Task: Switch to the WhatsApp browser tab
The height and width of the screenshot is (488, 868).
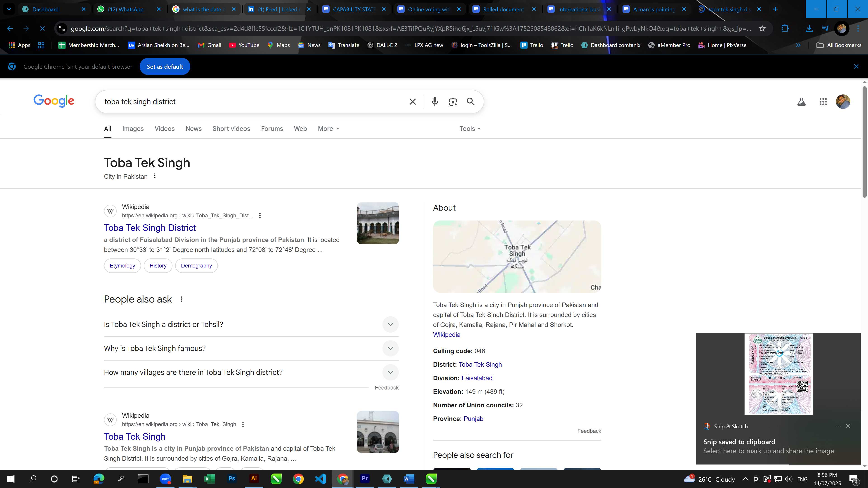Action: point(125,9)
